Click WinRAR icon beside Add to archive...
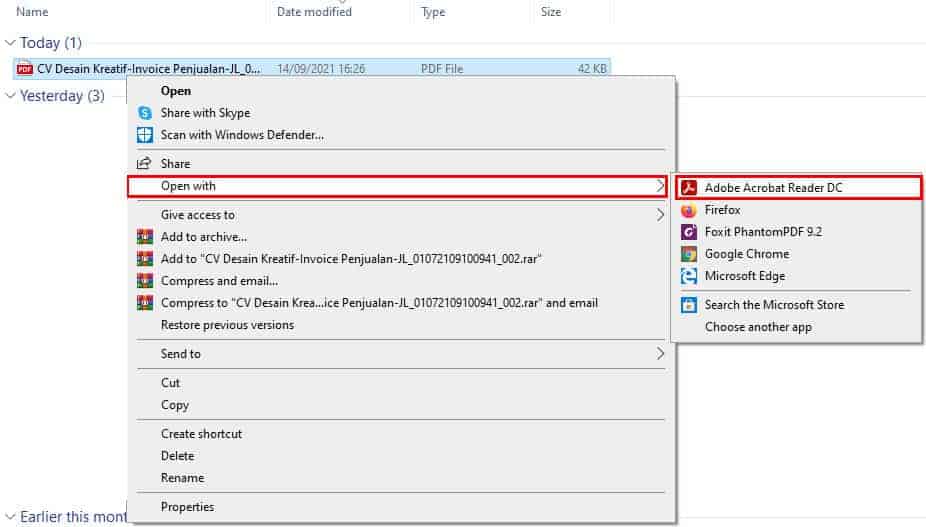 tap(145, 237)
